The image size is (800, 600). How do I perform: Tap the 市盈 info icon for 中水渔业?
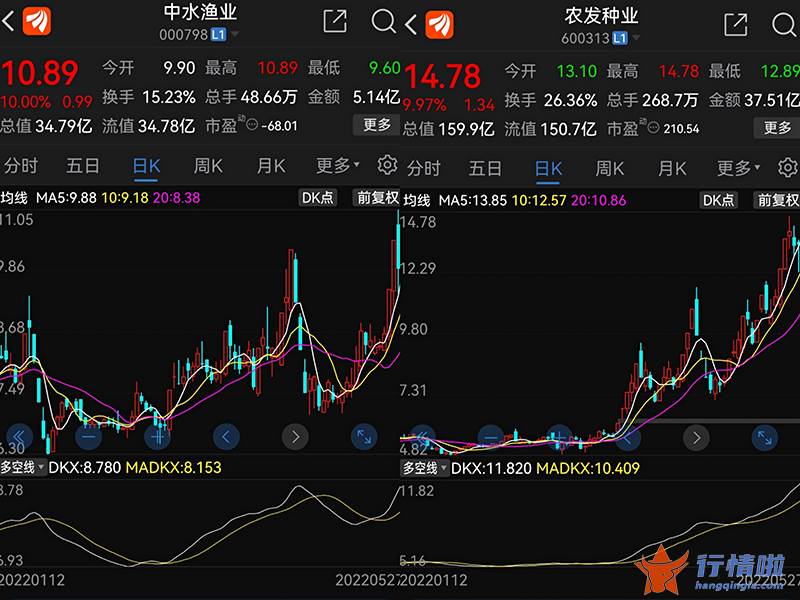252,124
